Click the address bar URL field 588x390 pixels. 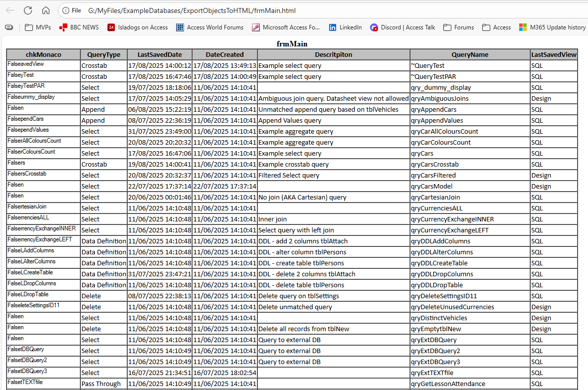(192, 10)
